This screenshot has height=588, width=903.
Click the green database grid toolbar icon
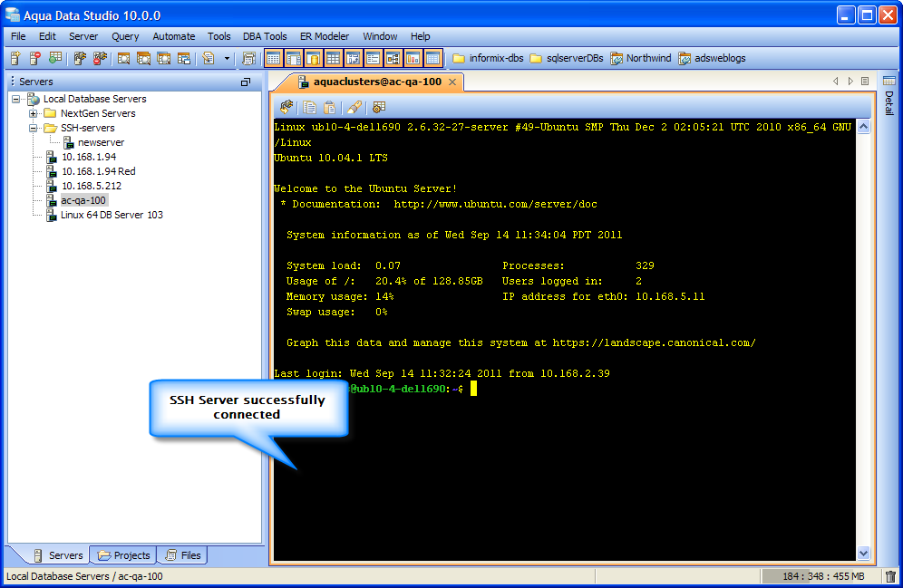(55, 58)
